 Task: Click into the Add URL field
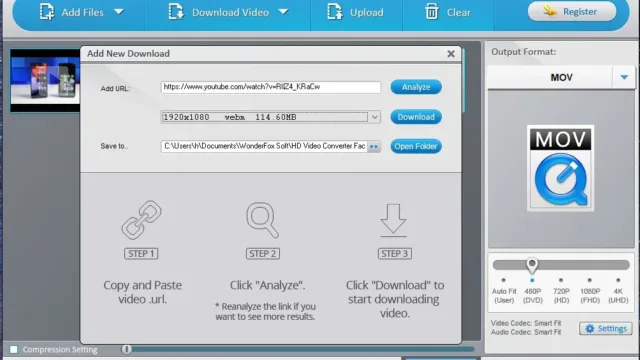pos(271,87)
